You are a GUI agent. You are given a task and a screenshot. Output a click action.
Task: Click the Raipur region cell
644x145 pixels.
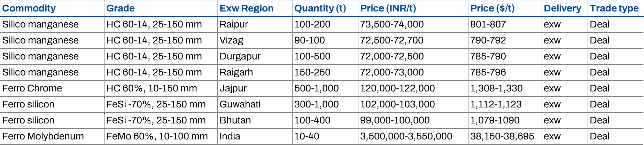(x=234, y=24)
